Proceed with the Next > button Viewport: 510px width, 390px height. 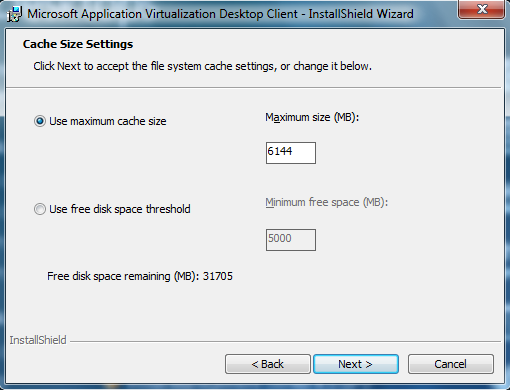[x=356, y=364]
